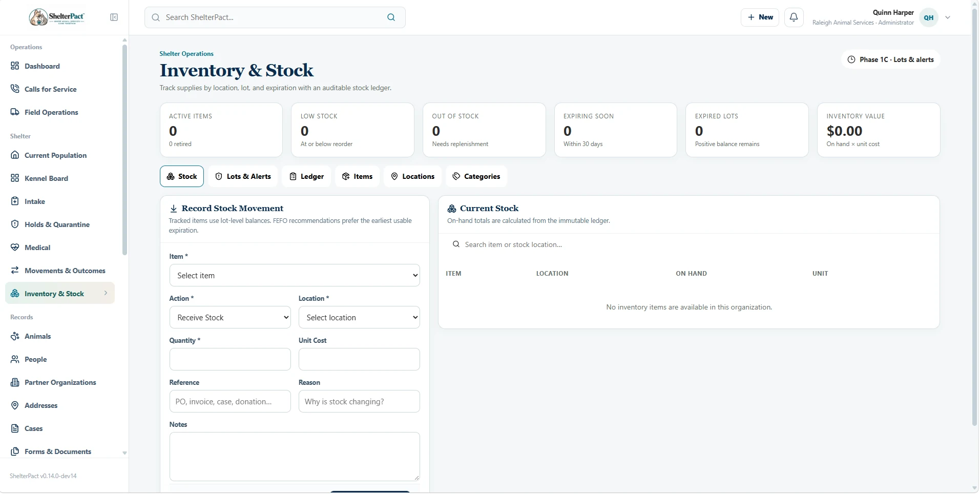Click the Quantity input field
This screenshot has height=494, width=980.
[230, 360]
